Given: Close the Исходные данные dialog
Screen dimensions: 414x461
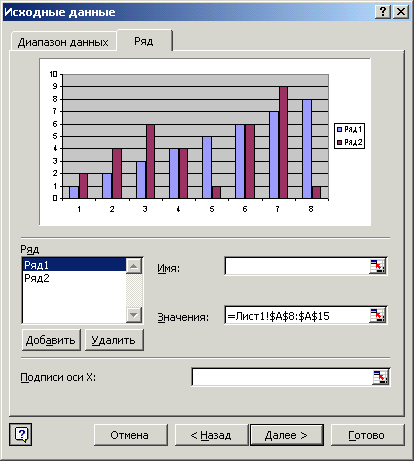Looking at the screenshot, I should point(401,12).
